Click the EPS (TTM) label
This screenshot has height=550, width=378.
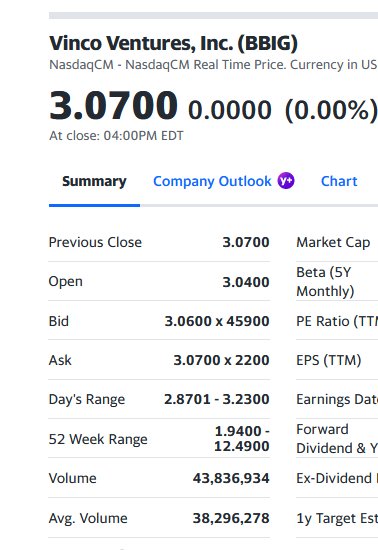pos(329,360)
